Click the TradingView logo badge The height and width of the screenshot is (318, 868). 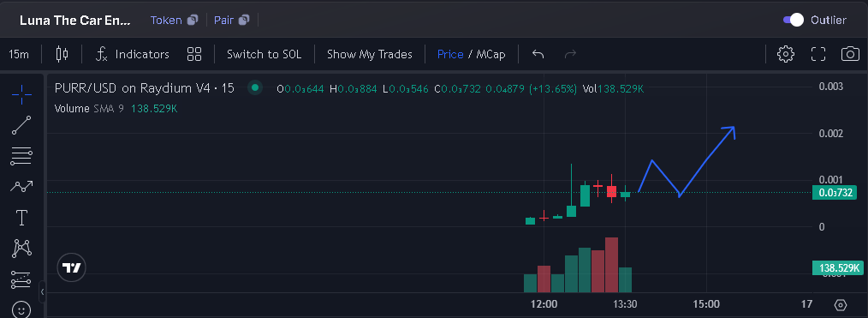coord(71,268)
